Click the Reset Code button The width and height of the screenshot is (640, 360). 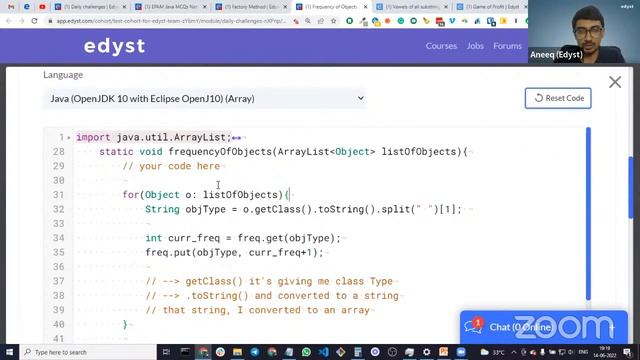point(558,98)
